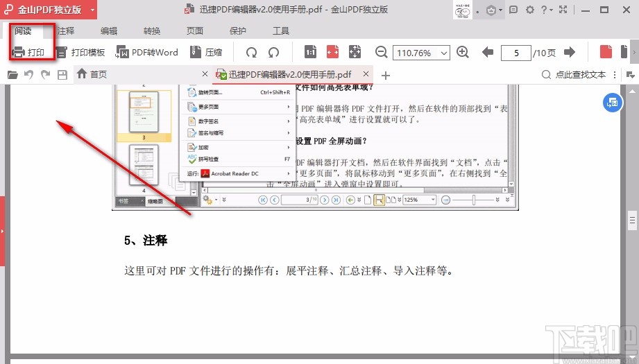This screenshot has height=364, width=639.
Task: Click the 5、注释 heading text
Action: (x=146, y=240)
